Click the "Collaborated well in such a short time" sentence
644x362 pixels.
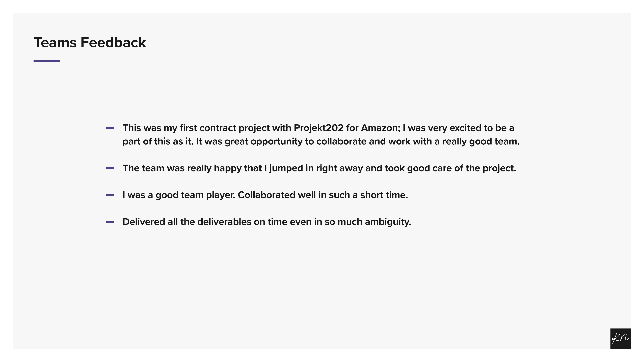coord(323,195)
